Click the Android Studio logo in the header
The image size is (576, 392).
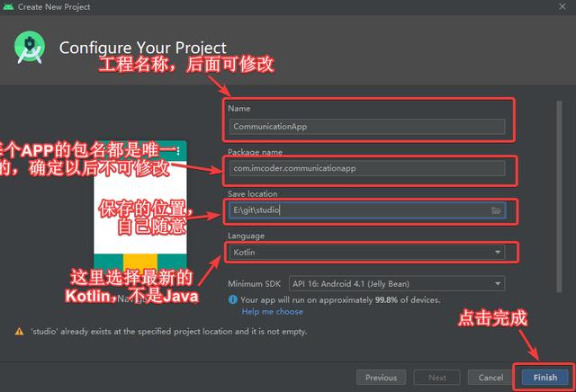point(30,48)
